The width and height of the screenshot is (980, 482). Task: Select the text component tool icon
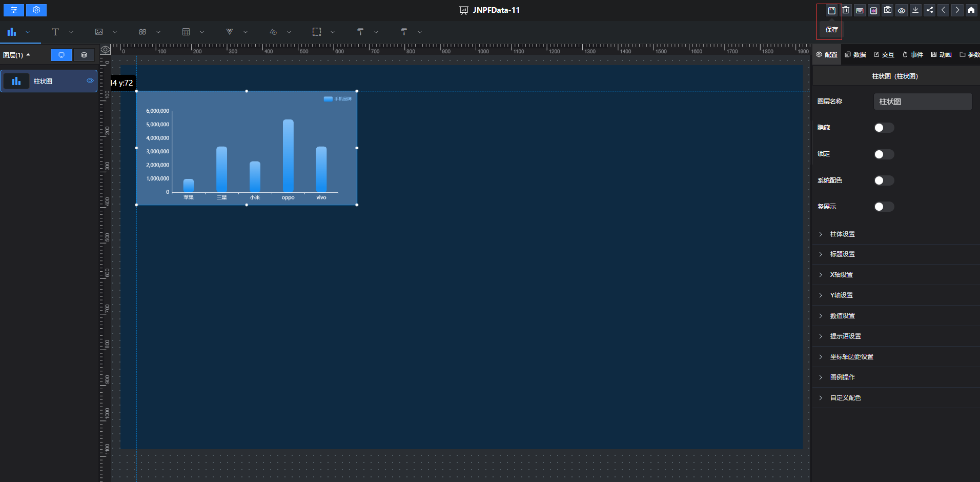[55, 32]
